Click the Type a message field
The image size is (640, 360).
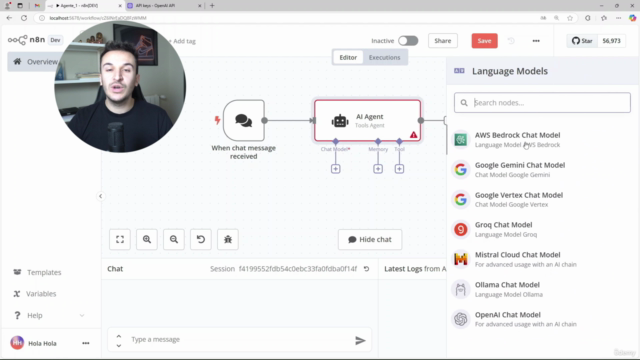(239, 340)
